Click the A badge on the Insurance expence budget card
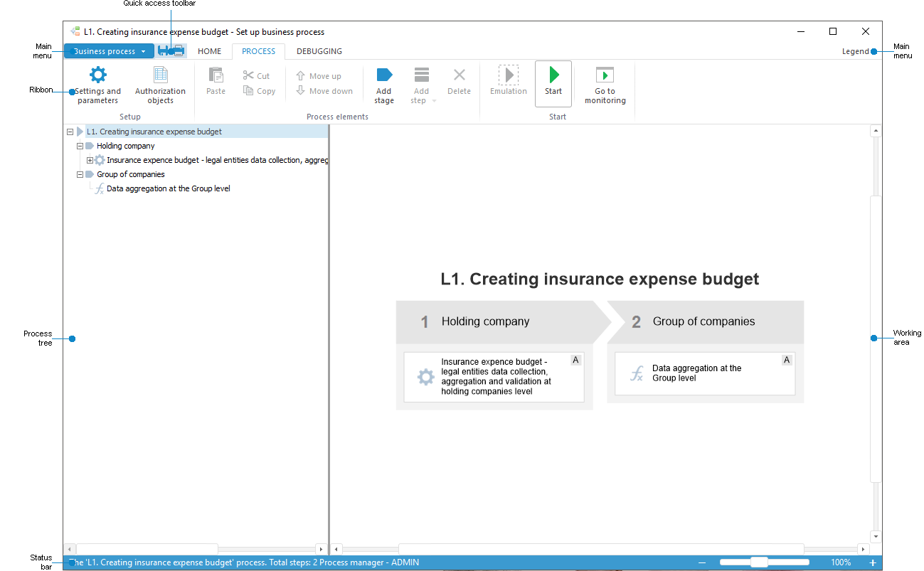The image size is (924, 571). [x=575, y=361]
